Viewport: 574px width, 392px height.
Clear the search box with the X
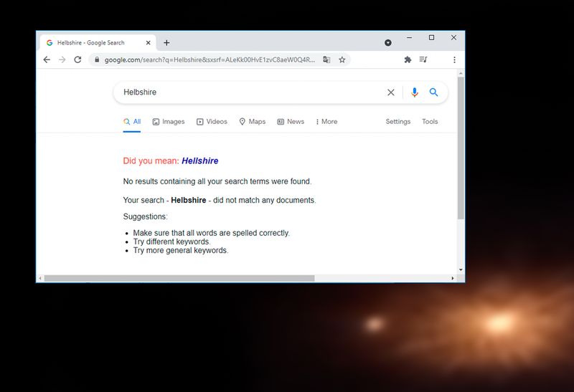(x=391, y=92)
